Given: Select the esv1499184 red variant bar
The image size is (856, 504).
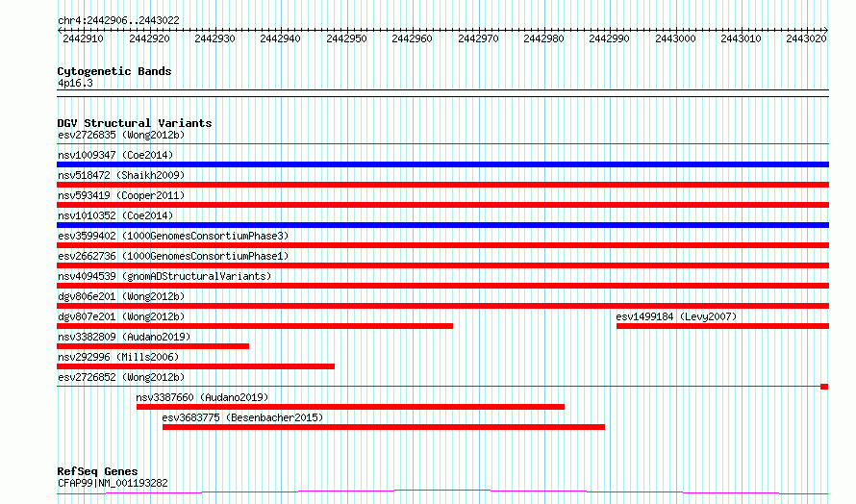Looking at the screenshot, I should click(x=723, y=326).
